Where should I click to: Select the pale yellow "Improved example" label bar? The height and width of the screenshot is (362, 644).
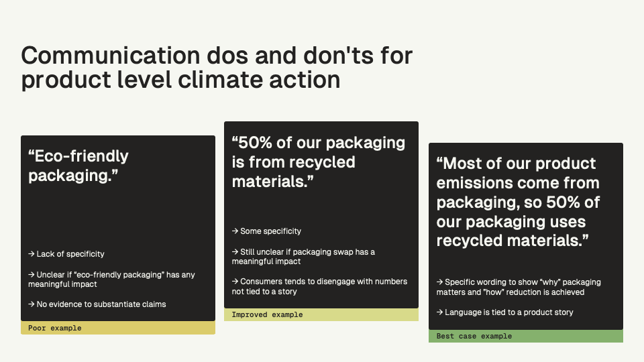click(x=321, y=314)
